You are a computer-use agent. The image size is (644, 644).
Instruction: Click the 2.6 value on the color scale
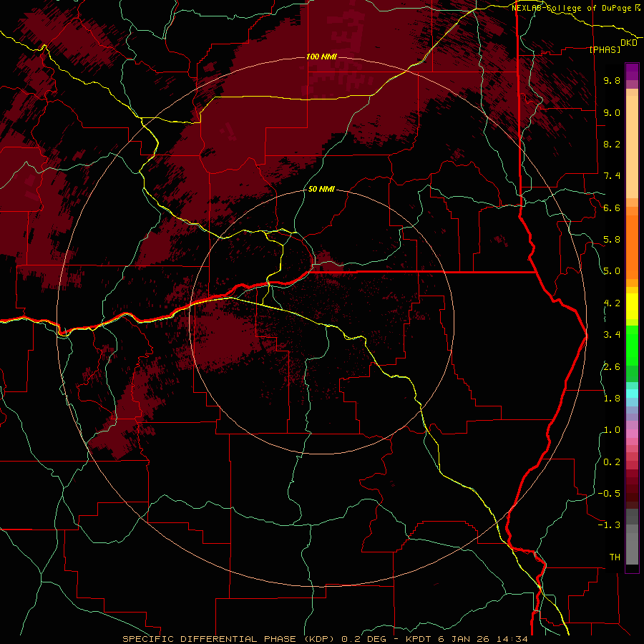coord(612,366)
